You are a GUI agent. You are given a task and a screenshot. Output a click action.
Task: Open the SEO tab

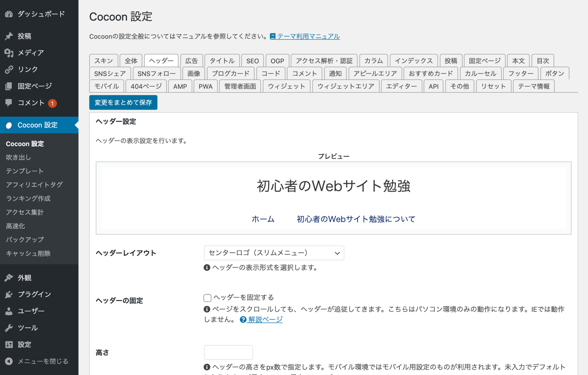pyautogui.click(x=252, y=61)
